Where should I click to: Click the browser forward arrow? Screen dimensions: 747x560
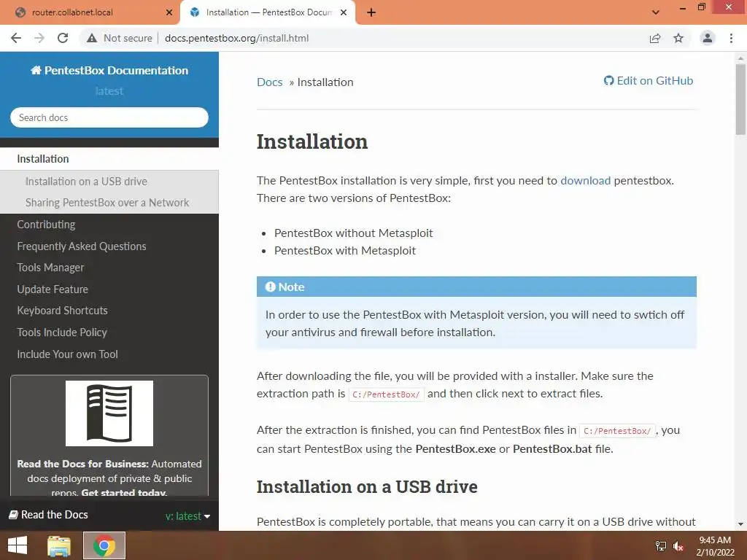click(39, 38)
